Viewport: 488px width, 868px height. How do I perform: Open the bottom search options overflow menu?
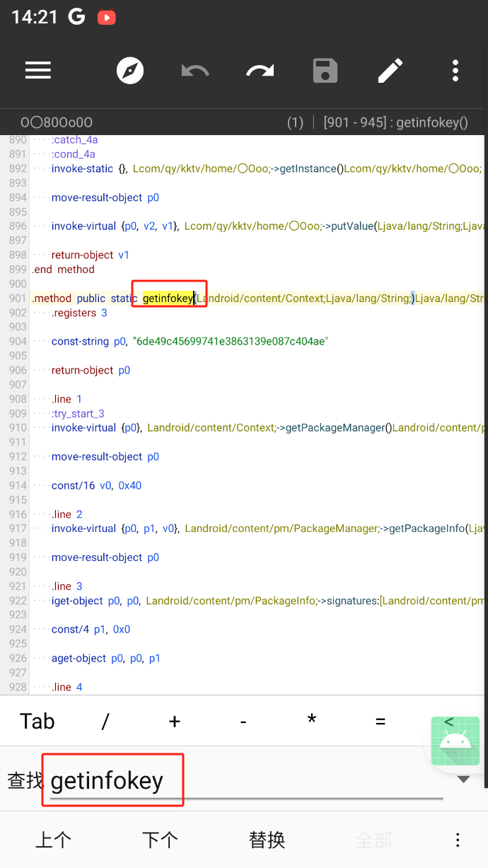[458, 840]
